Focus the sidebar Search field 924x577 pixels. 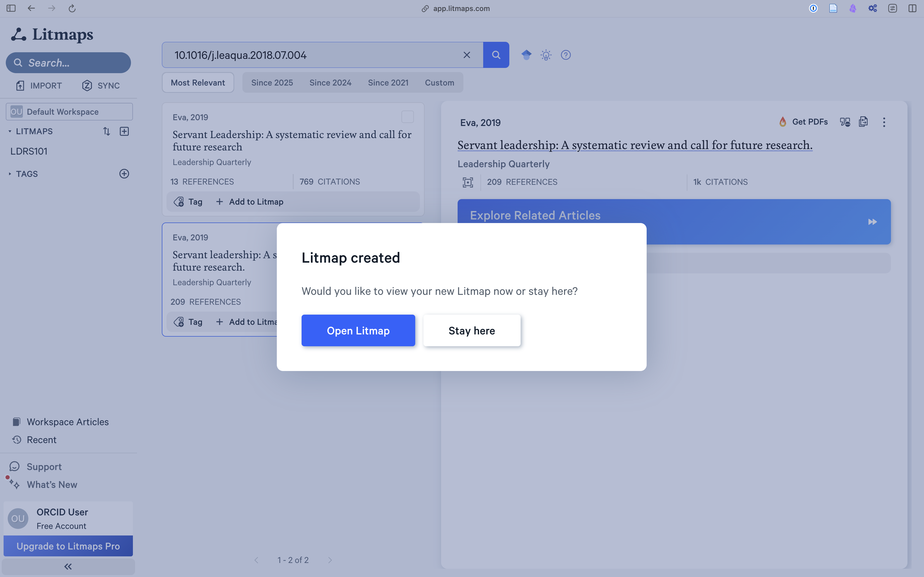pos(68,63)
